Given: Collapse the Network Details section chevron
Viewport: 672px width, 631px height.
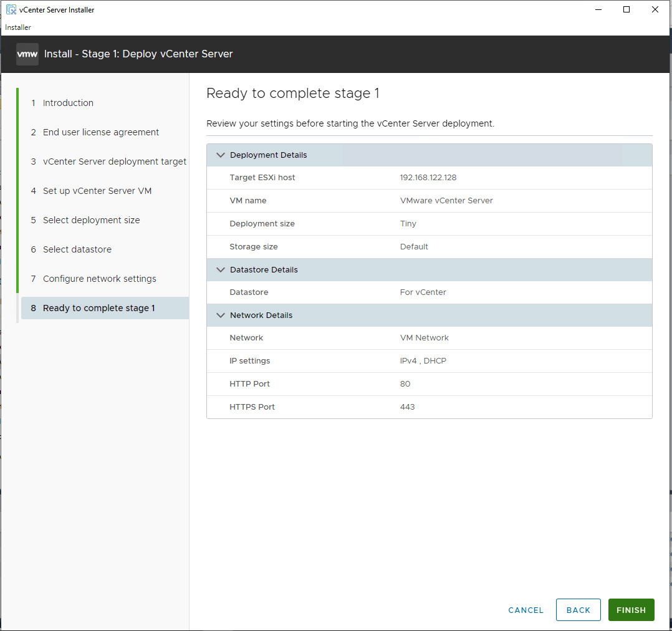Looking at the screenshot, I should click(221, 315).
